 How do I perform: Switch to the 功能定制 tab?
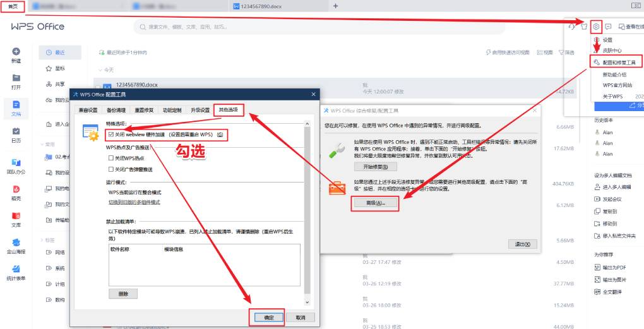tap(172, 110)
